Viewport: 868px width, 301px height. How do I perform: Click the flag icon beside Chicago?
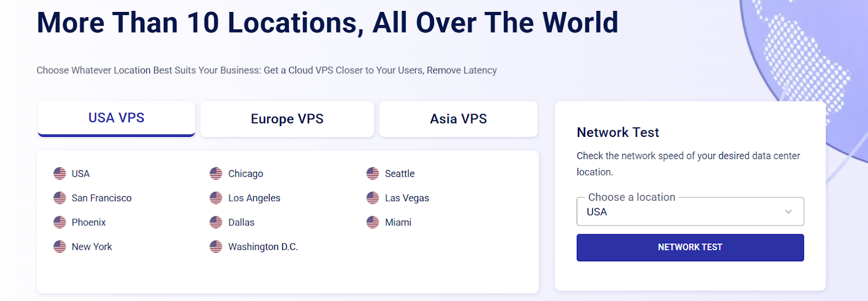point(216,173)
